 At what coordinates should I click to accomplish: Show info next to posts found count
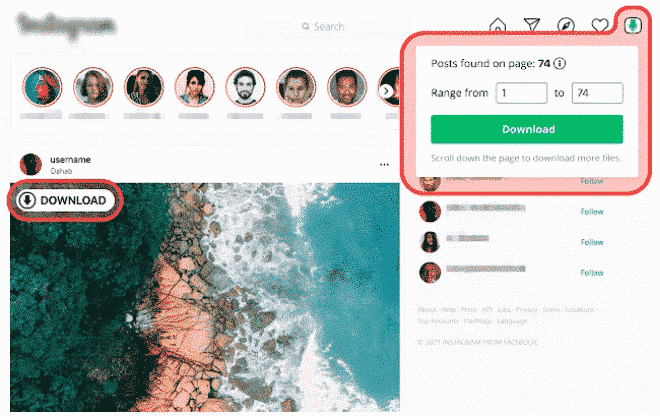pyautogui.click(x=559, y=64)
